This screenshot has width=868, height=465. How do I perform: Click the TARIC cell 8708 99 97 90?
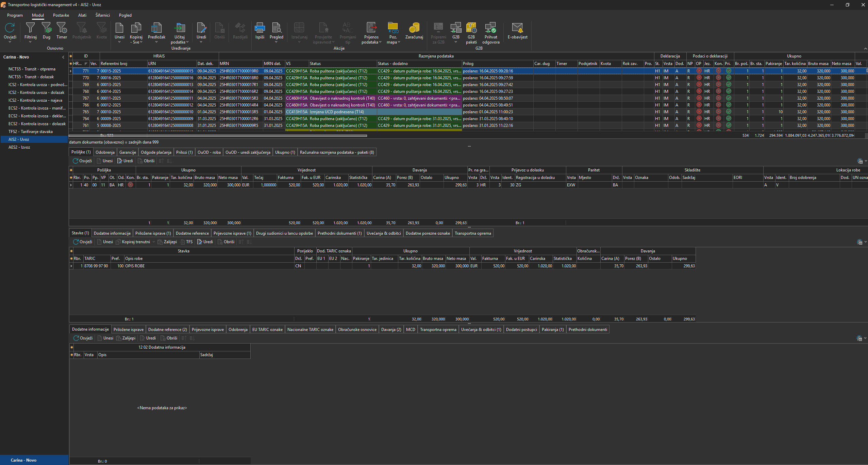[x=96, y=266]
